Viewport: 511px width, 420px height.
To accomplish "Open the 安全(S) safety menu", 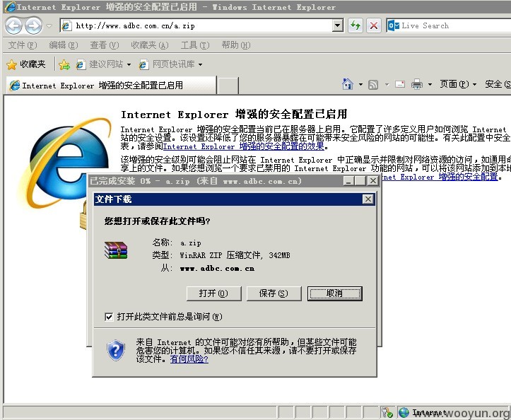I will pyautogui.click(x=498, y=84).
